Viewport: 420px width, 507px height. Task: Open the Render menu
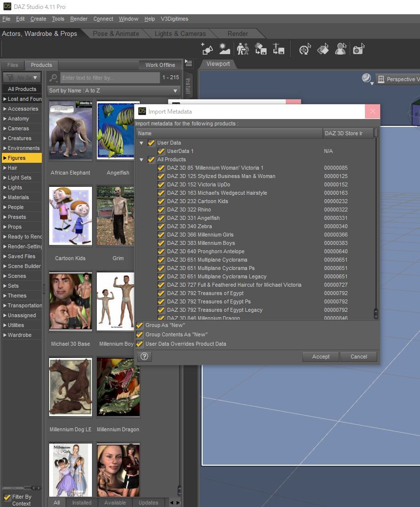79,19
